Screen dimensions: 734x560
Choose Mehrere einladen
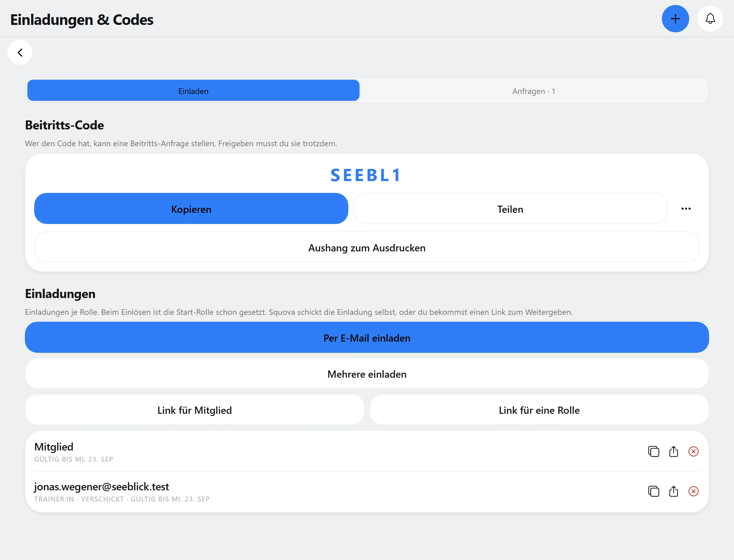click(x=367, y=374)
